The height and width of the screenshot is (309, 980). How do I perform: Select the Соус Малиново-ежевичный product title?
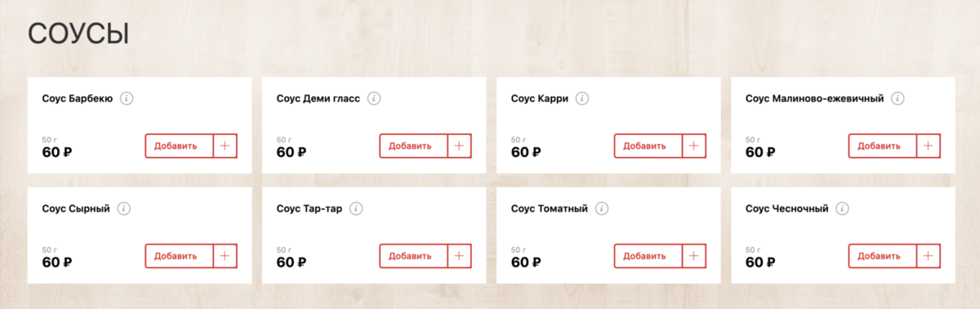tap(815, 99)
